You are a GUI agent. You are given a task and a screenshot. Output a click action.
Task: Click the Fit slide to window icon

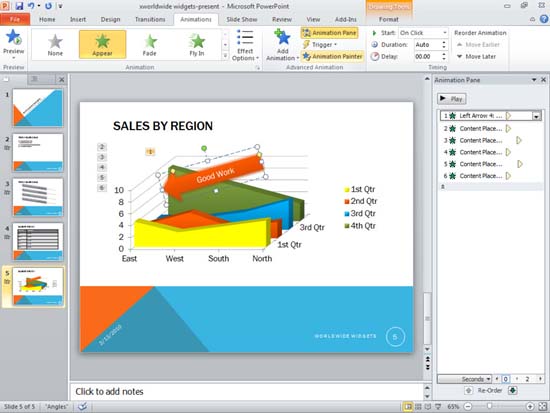543,407
